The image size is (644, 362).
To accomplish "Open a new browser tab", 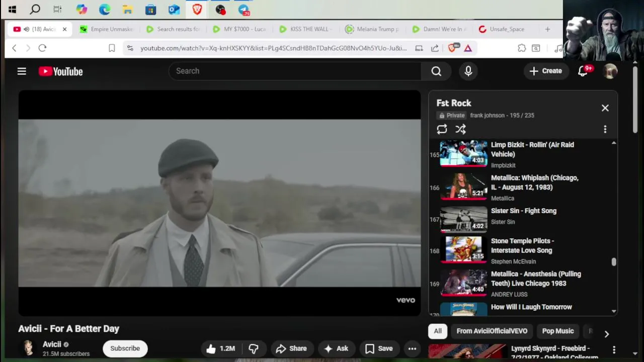I will click(547, 29).
